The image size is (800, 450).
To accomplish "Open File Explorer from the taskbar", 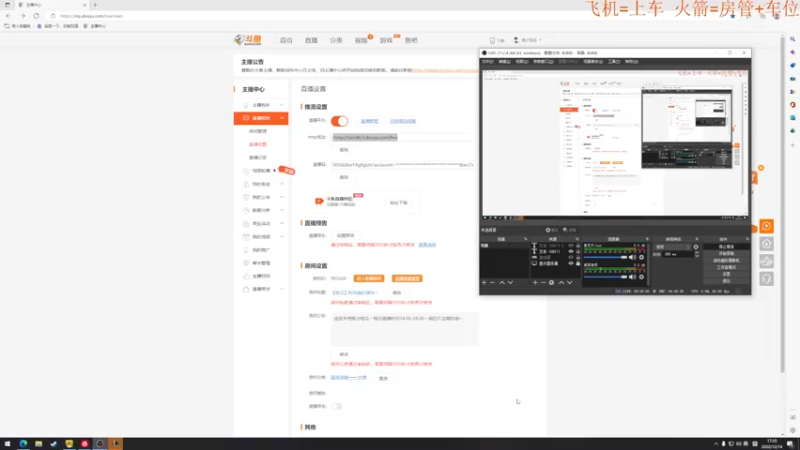I will pyautogui.click(x=38, y=444).
